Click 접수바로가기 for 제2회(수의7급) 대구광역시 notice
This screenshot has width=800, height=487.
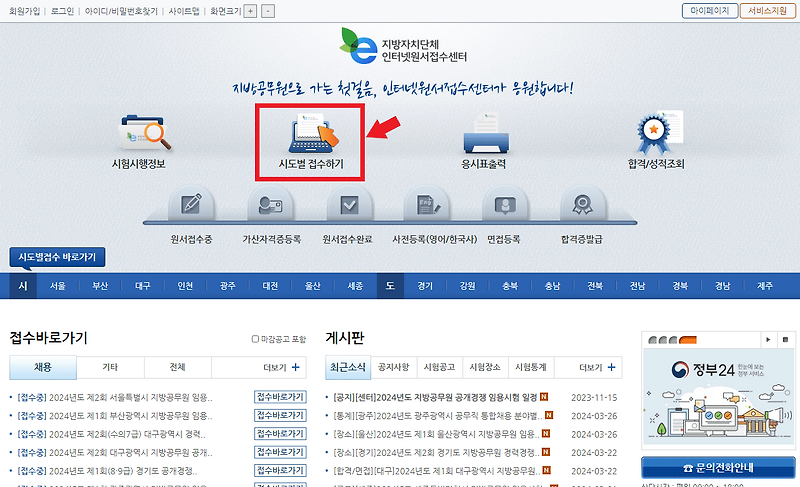(281, 433)
